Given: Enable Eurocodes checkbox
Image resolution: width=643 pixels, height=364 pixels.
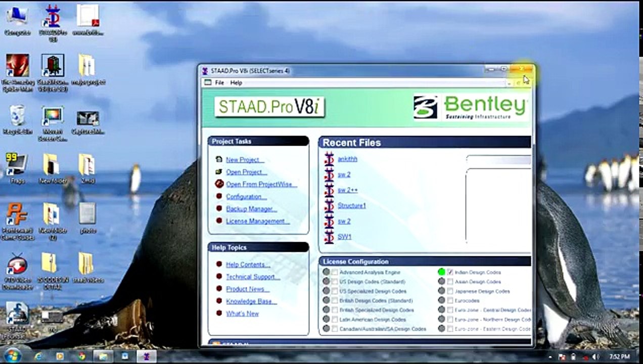Looking at the screenshot, I should pos(450,300).
